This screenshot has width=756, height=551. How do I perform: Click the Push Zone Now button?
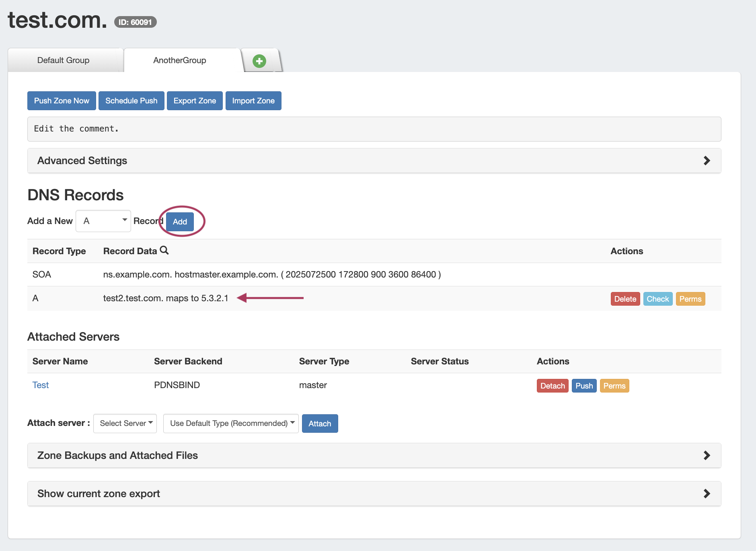tap(62, 101)
